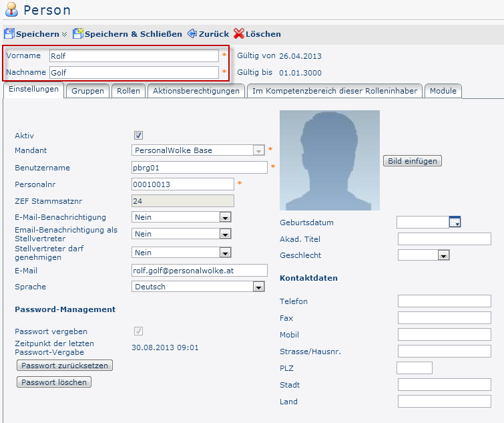The height and width of the screenshot is (423, 504).
Task: Click the E-Mail input field
Action: (x=200, y=271)
